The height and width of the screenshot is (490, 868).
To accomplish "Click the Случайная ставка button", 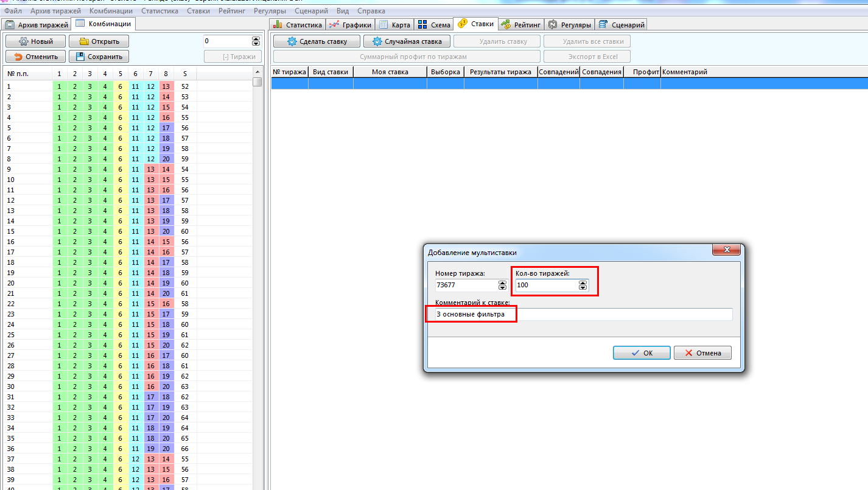I will click(407, 41).
